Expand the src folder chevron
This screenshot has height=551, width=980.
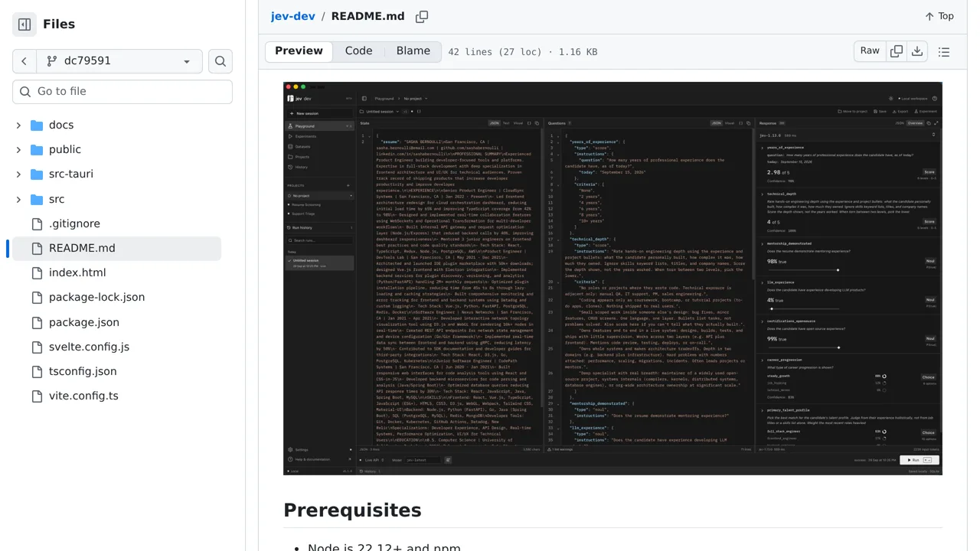[18, 199]
